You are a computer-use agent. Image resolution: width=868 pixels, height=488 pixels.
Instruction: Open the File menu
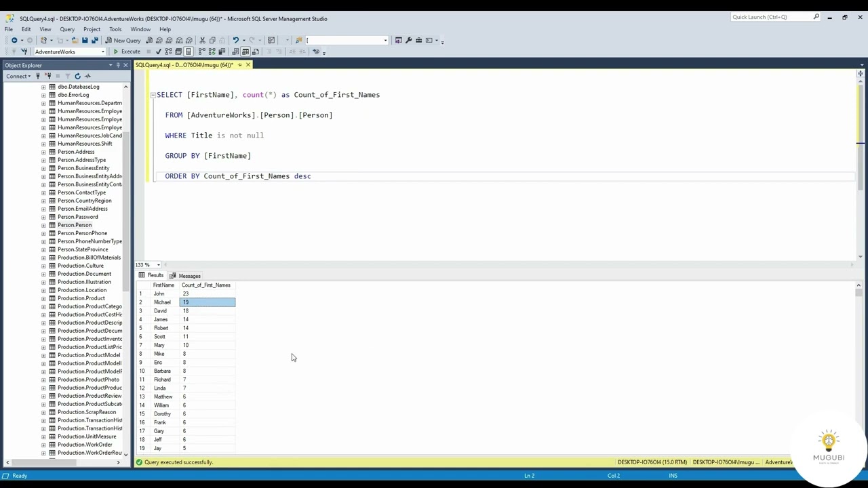9,29
